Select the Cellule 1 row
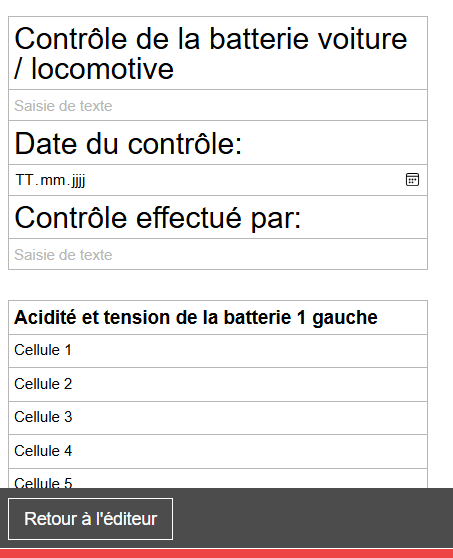The image size is (453, 558). [x=218, y=351]
